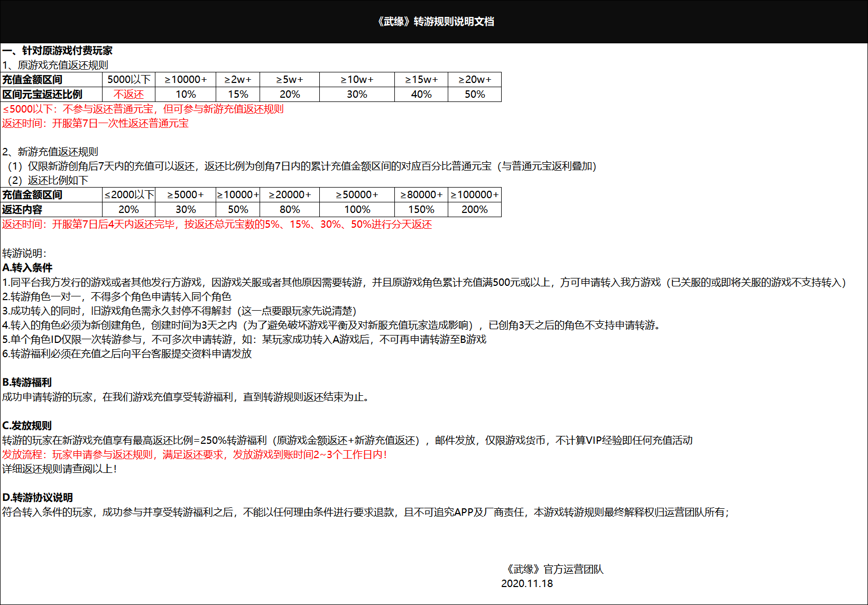Select the 返还内容 row header
The width and height of the screenshot is (868, 605).
(51, 209)
